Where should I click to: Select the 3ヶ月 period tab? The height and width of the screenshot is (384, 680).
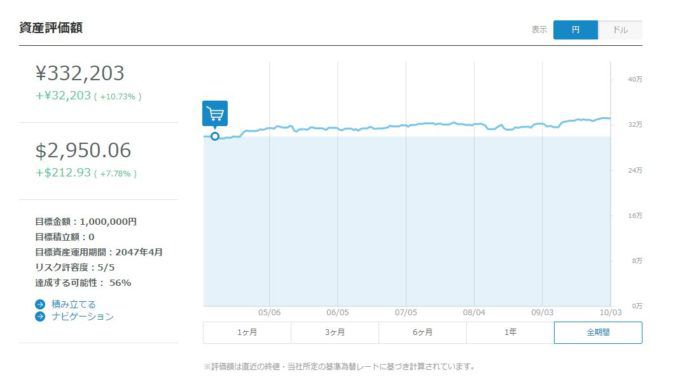pyautogui.click(x=335, y=332)
